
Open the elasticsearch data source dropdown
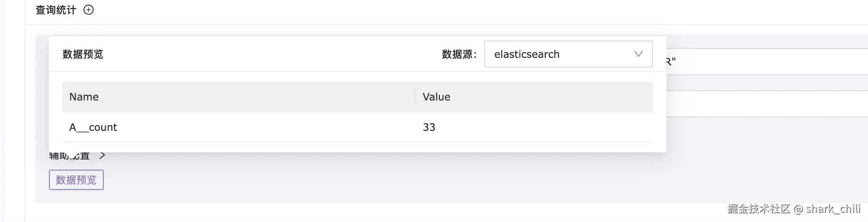click(x=568, y=54)
